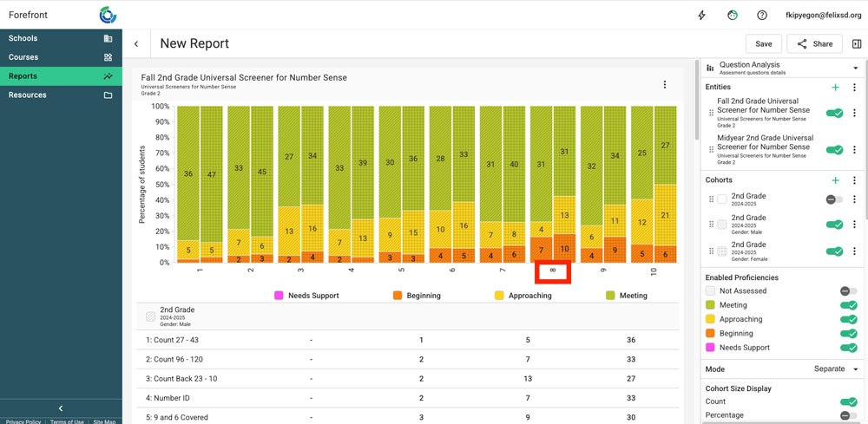Select question 8 on the chart axis
Viewport: 868px width, 424px height.
click(x=552, y=271)
